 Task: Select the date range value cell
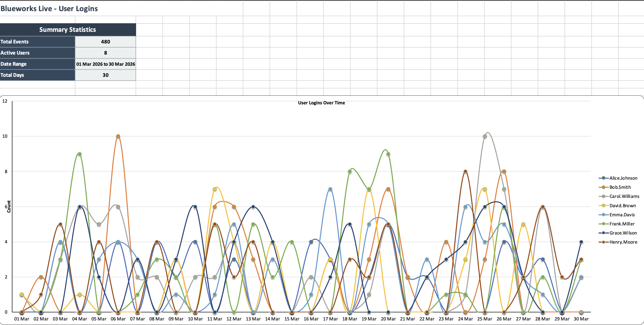click(x=105, y=64)
